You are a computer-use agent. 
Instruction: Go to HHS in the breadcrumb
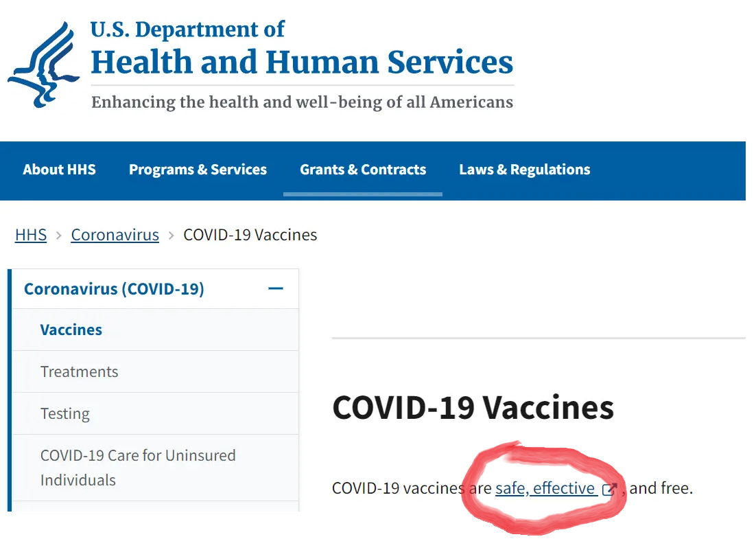point(31,235)
